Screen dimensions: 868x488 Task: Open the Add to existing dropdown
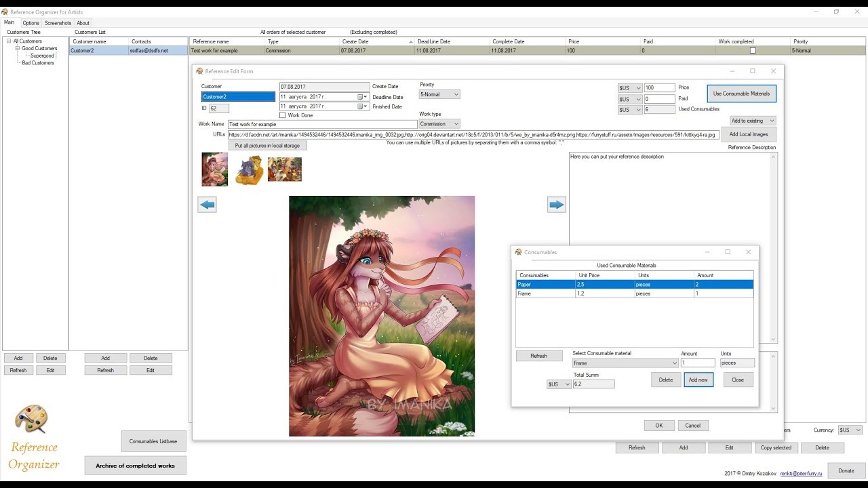click(752, 121)
